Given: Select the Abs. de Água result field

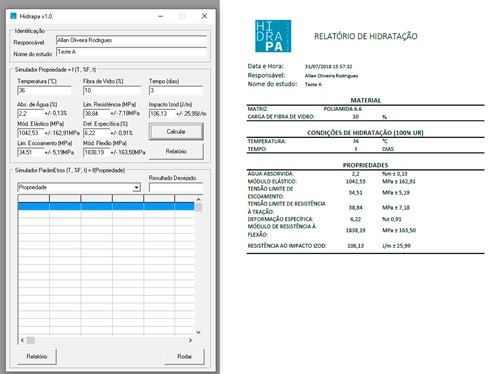Looking at the screenshot, I should click(x=30, y=113).
